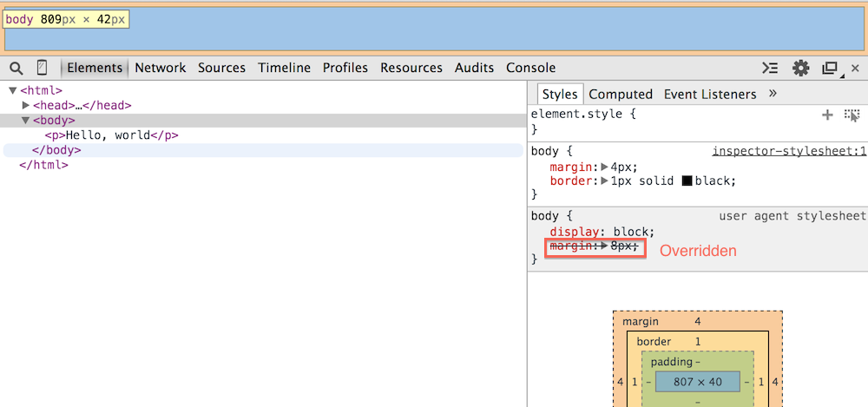Switch to the Timeline tab
868x407 pixels.
(284, 68)
